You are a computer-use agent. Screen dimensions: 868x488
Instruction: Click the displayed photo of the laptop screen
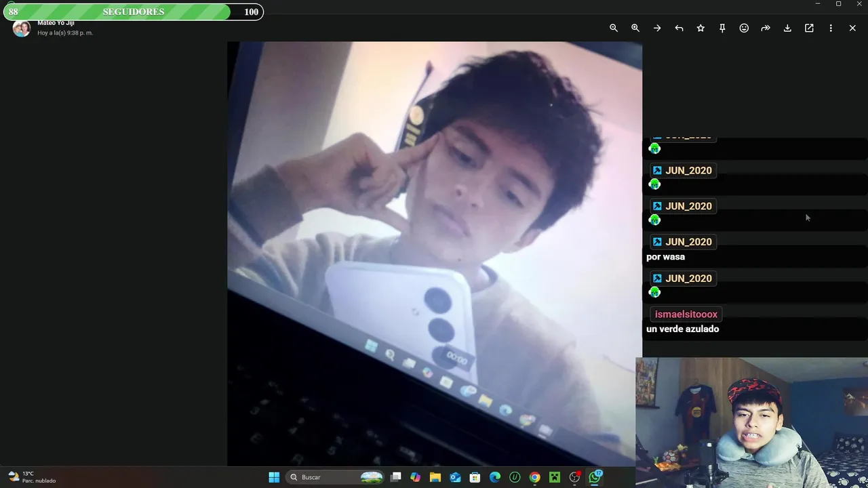point(435,254)
